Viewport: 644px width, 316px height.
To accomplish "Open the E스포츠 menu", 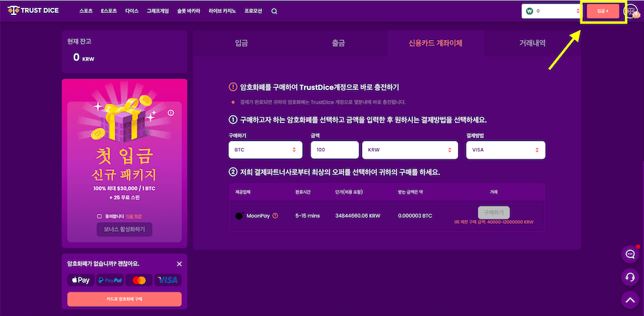I will point(109,11).
